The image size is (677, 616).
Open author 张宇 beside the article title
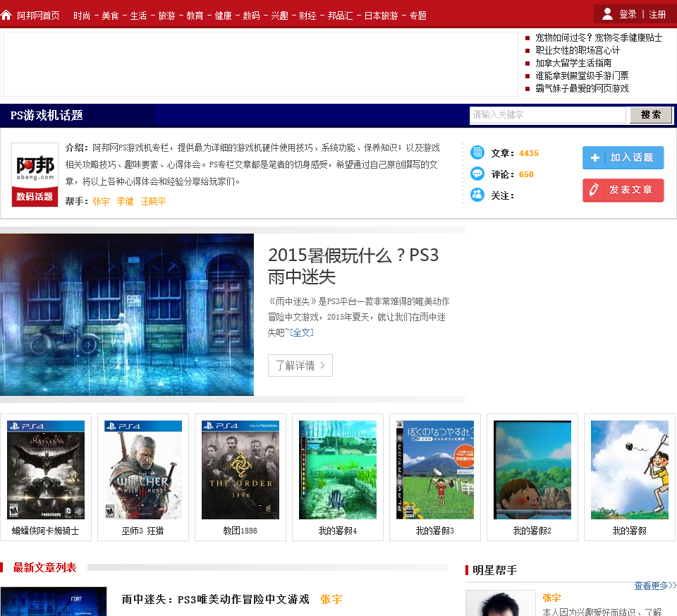coord(331,600)
